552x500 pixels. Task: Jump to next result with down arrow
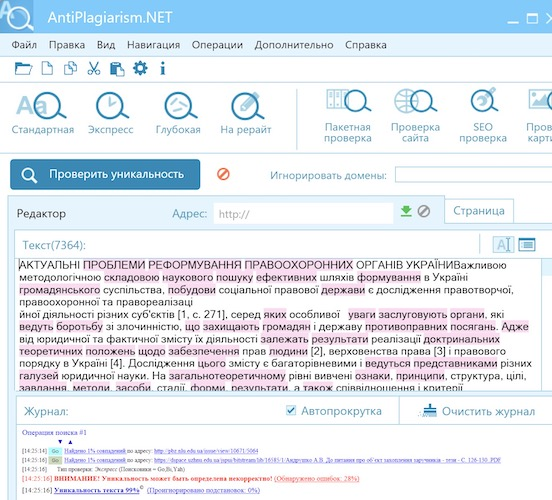tap(60, 442)
